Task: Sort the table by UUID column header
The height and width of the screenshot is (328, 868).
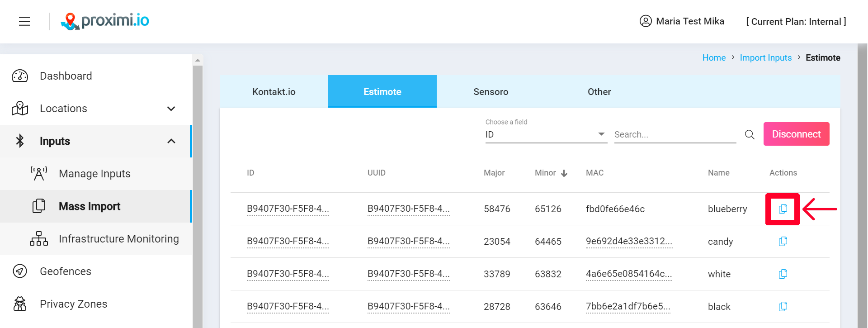Action: pos(377,173)
